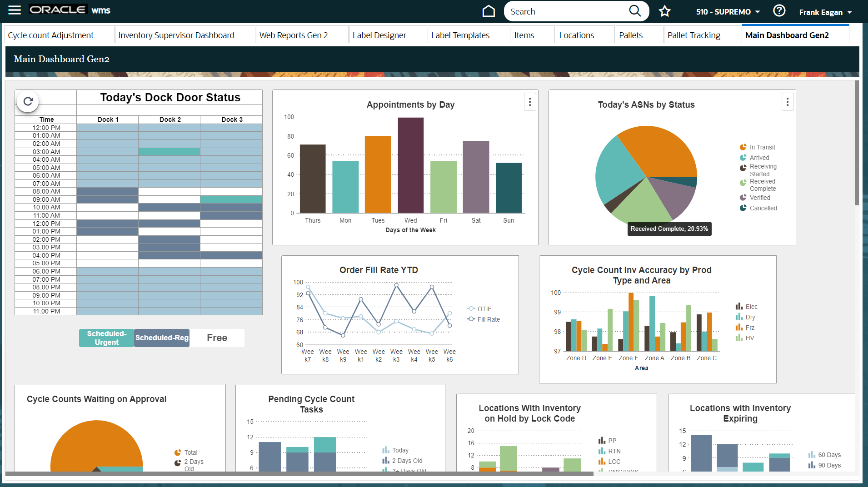Click the Tues bar in Appointments chart
Screen dimensions: 868x487
(x=378, y=174)
